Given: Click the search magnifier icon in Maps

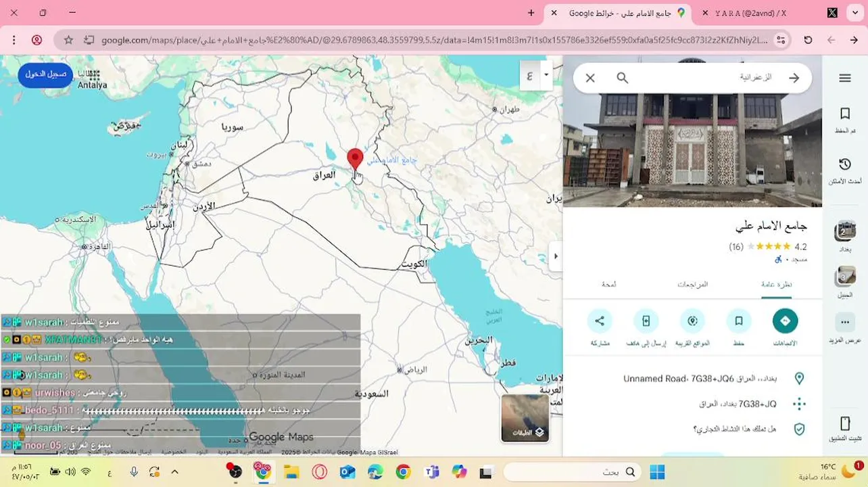Looking at the screenshot, I should pos(623,78).
